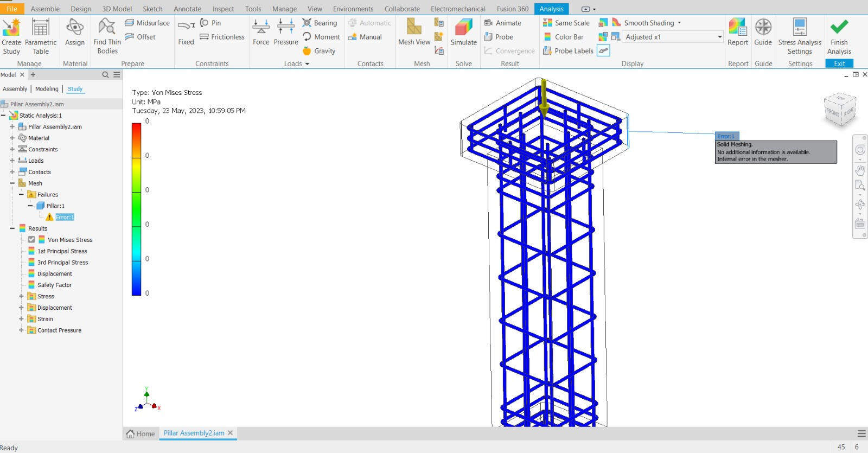The width and height of the screenshot is (868, 453).
Task: Apply a Fixed constraint
Action: click(x=186, y=28)
